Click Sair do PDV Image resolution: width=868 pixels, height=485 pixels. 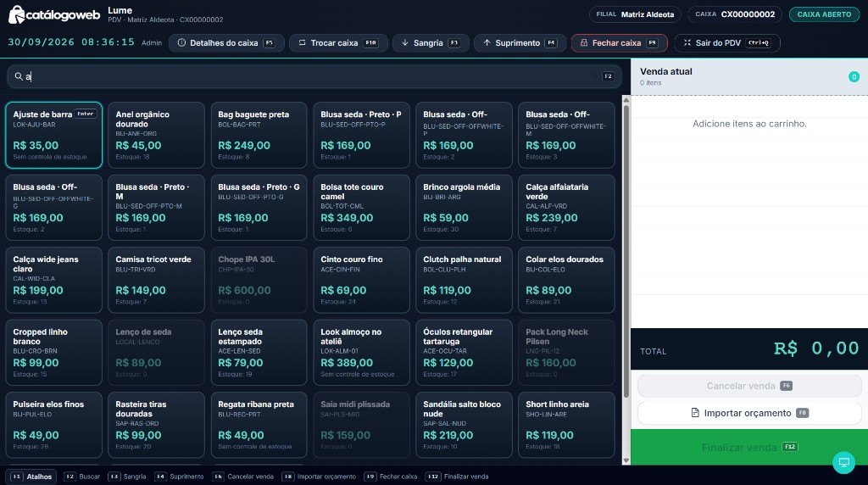click(x=726, y=42)
